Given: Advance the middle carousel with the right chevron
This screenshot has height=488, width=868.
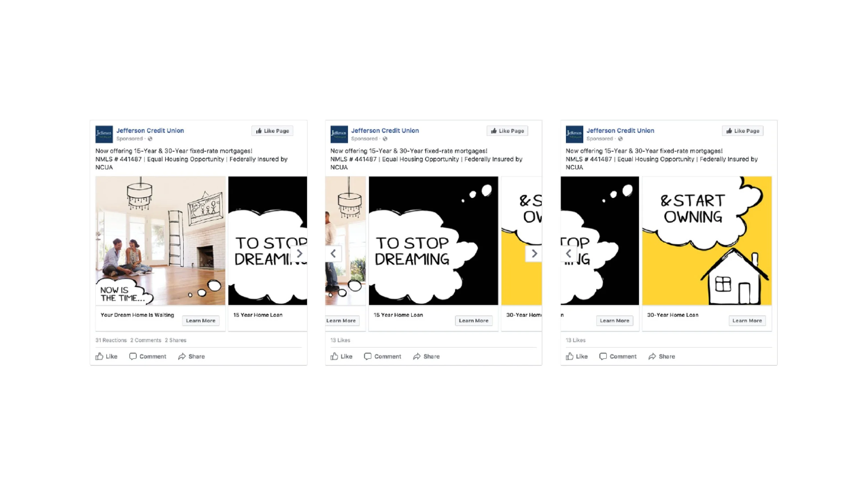Looking at the screenshot, I should (x=534, y=254).
